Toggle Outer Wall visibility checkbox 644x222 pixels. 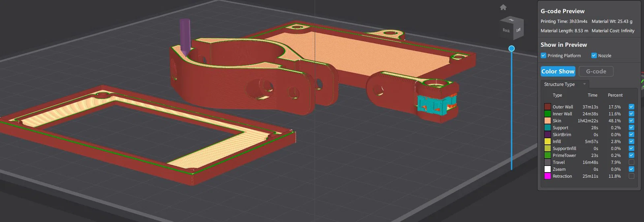631,107
